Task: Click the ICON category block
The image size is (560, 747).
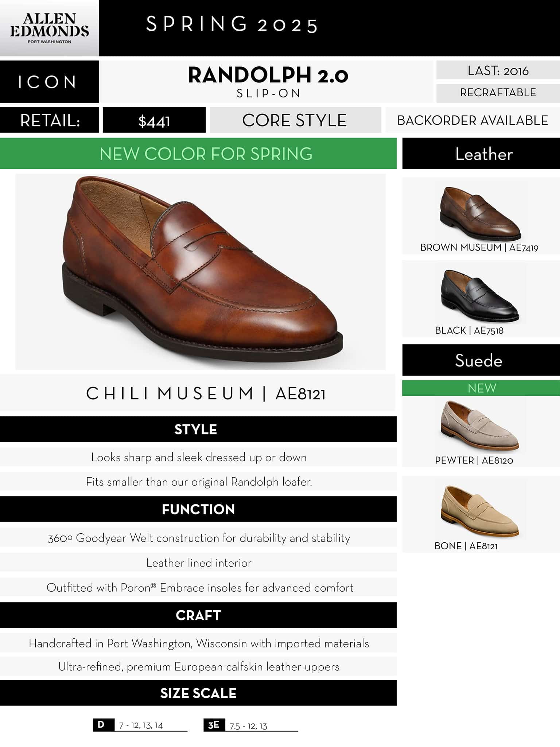Action: click(49, 82)
